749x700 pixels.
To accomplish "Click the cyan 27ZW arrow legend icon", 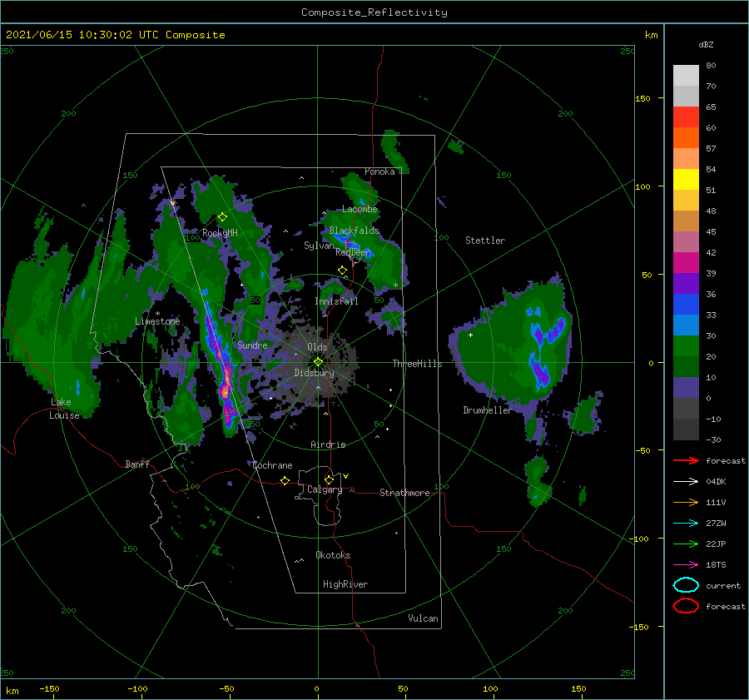I will point(686,524).
